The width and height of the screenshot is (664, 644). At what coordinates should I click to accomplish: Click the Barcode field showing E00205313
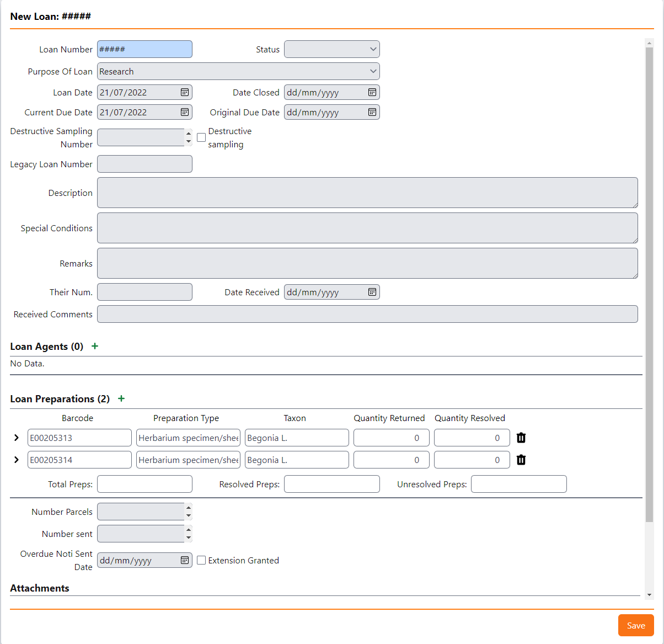click(x=79, y=438)
